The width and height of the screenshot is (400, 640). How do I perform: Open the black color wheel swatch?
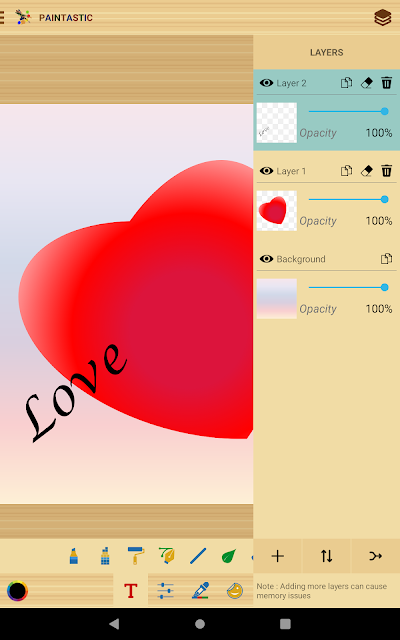(x=18, y=591)
